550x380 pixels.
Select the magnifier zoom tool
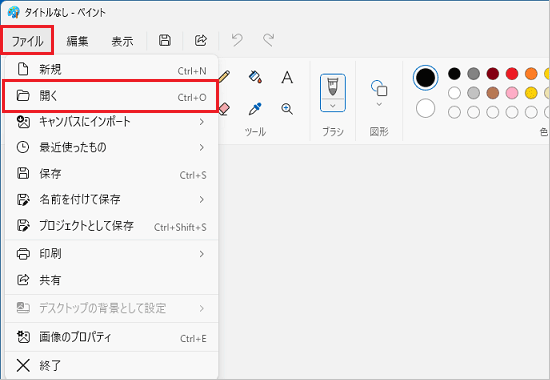[x=287, y=109]
